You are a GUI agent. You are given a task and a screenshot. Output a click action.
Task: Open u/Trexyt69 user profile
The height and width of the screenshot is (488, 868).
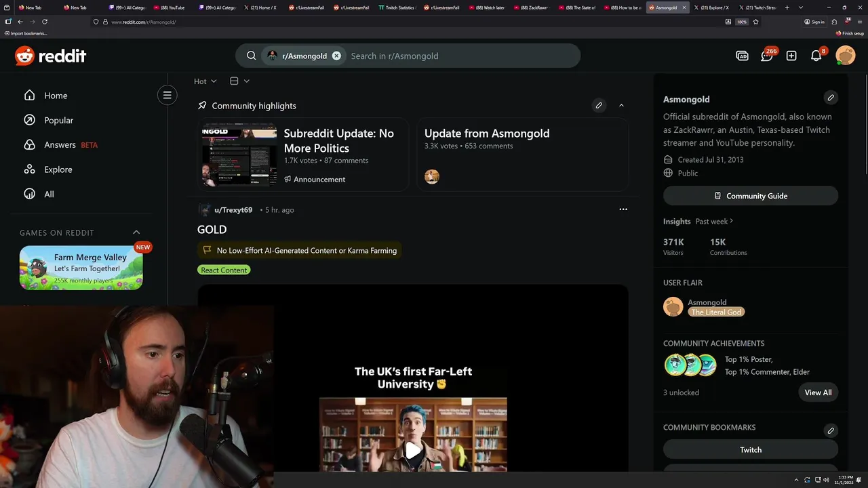click(233, 210)
